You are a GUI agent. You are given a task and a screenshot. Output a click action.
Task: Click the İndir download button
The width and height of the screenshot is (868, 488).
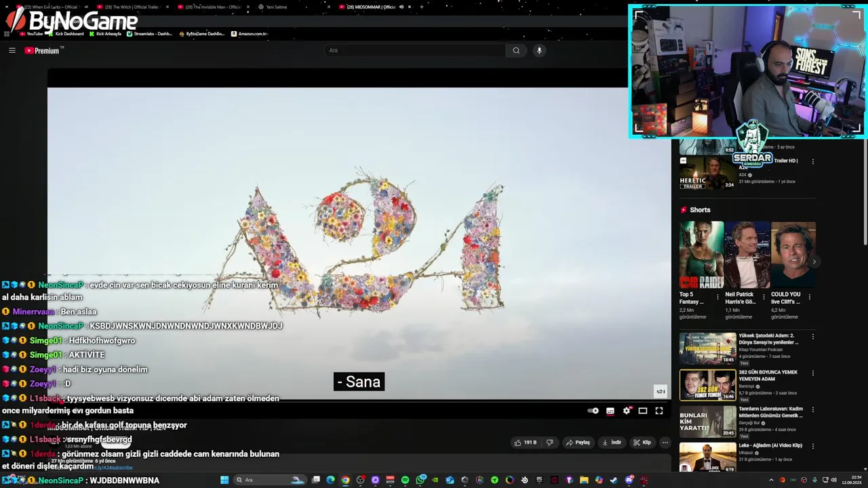tap(612, 443)
